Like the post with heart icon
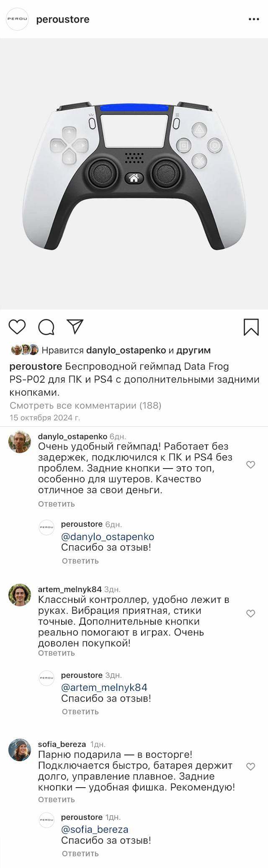Viewport: 268px width, 868px height. click(17, 327)
